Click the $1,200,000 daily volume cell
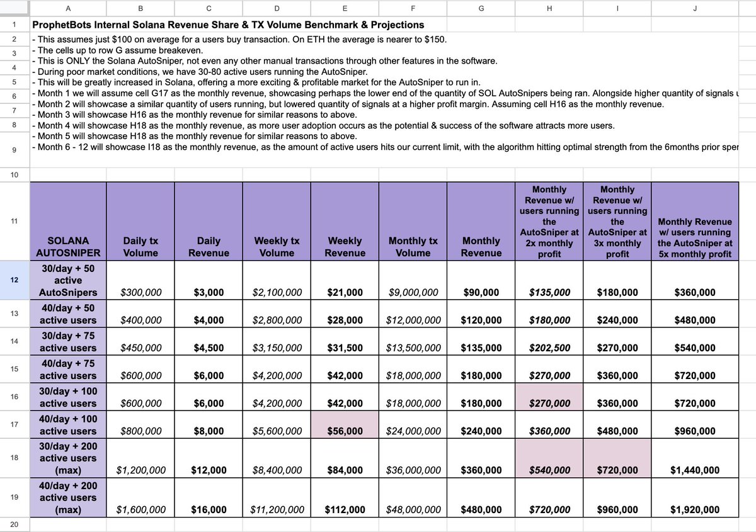 (x=140, y=458)
